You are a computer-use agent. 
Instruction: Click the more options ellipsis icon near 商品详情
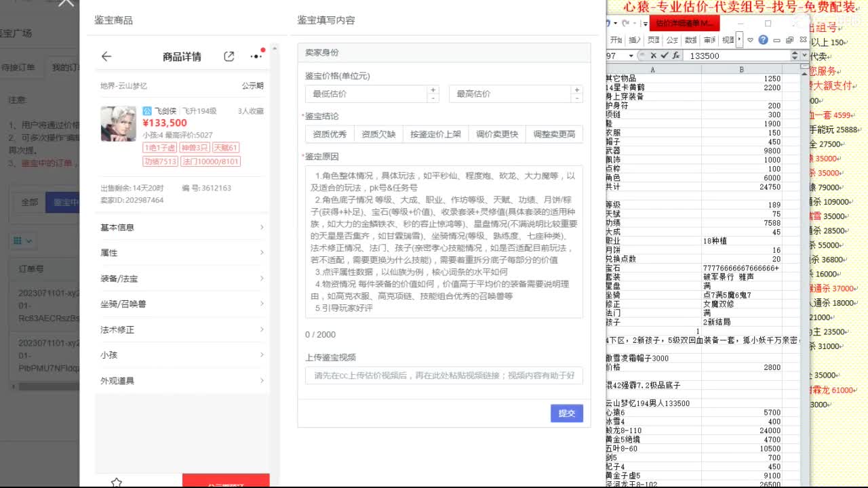[255, 56]
